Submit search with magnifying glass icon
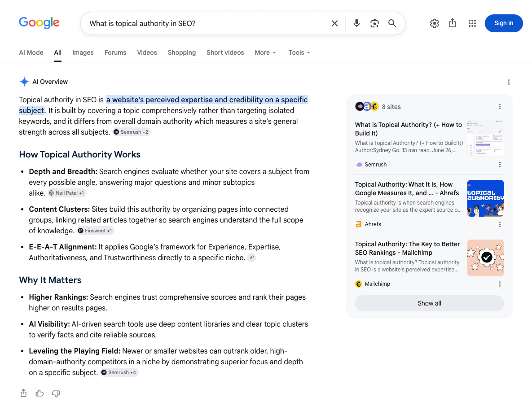This screenshot has height=406, width=532. (x=392, y=23)
